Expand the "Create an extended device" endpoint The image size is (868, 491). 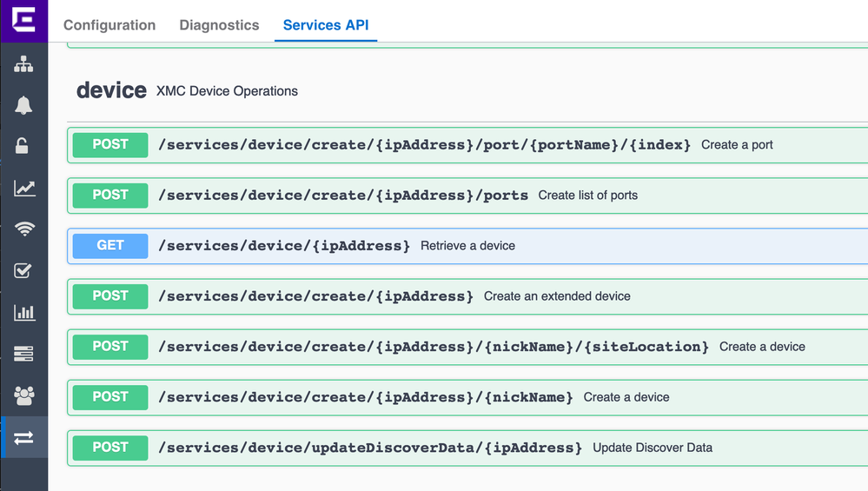click(315, 296)
